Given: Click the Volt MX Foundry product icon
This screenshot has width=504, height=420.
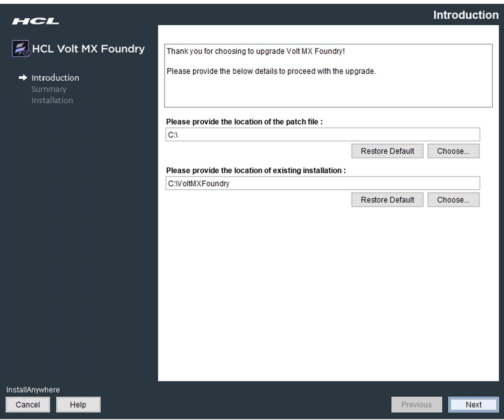Looking at the screenshot, I should pyautogui.click(x=21, y=48).
